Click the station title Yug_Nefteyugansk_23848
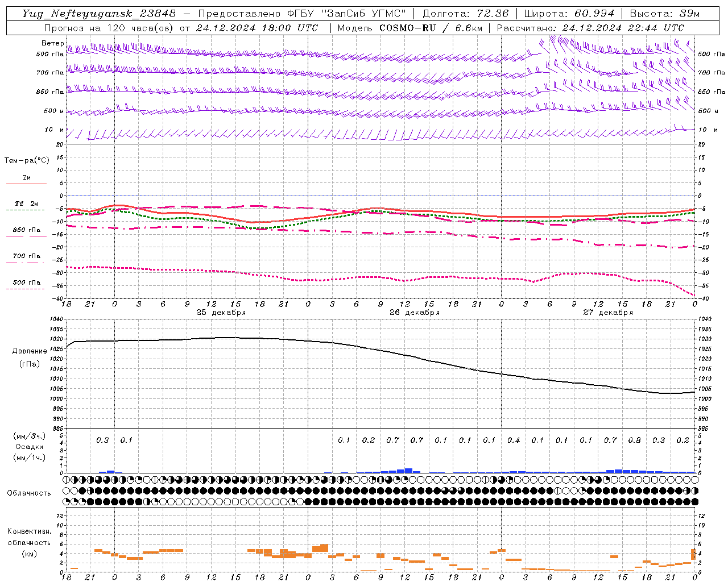The image size is (728, 582). (99, 14)
